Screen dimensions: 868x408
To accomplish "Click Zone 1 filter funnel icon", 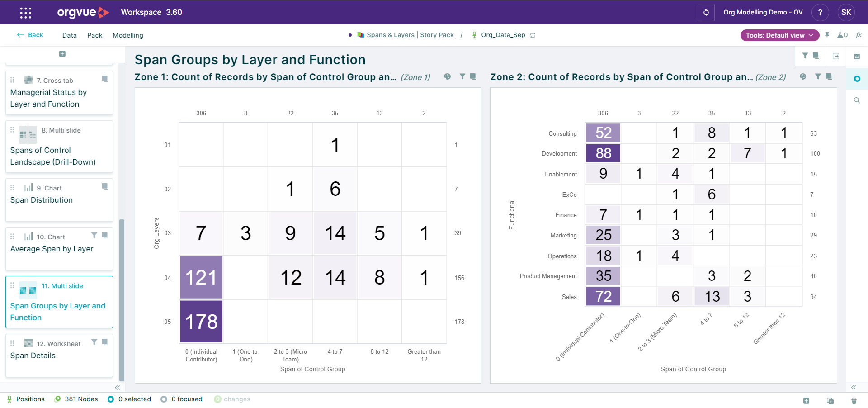I will click(x=462, y=76).
